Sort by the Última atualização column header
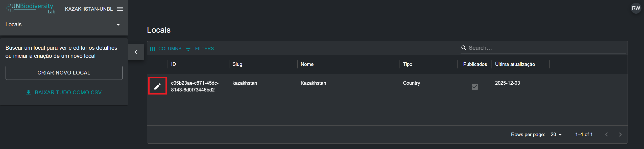The image size is (644, 149). coord(515,64)
